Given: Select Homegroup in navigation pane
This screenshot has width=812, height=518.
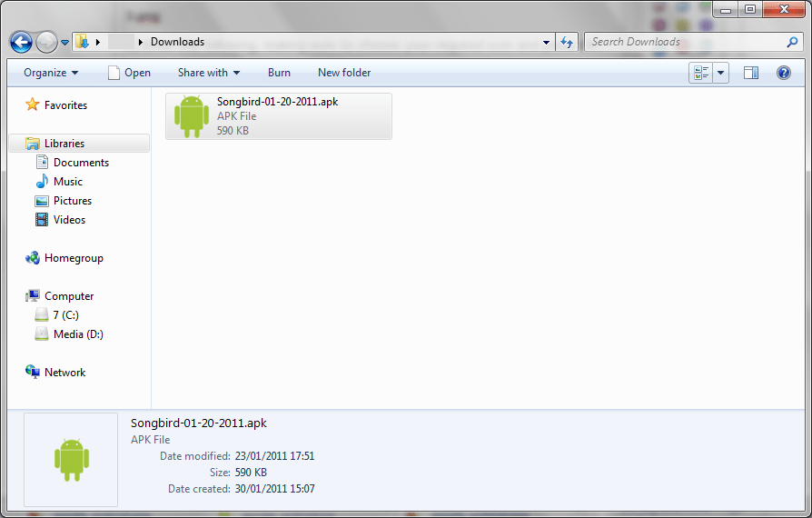Looking at the screenshot, I should click(x=74, y=258).
